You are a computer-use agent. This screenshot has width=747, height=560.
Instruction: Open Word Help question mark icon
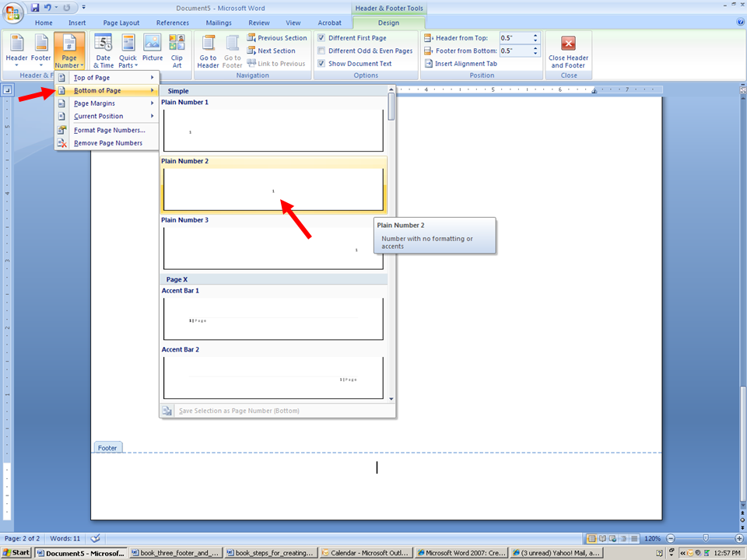point(740,22)
